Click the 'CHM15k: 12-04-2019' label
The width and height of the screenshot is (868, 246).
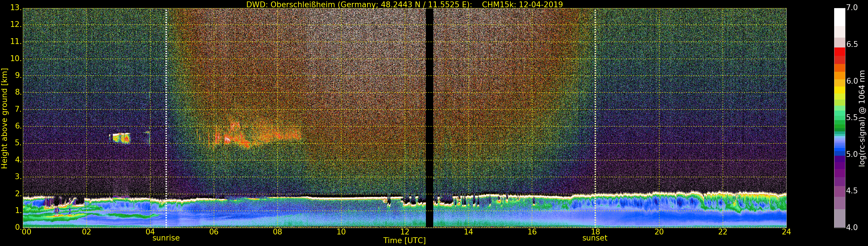pos(522,4)
